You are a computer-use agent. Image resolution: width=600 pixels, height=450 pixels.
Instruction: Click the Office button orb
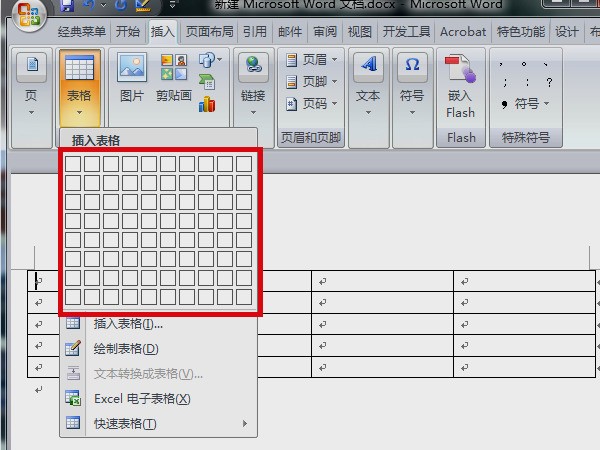click(x=29, y=15)
